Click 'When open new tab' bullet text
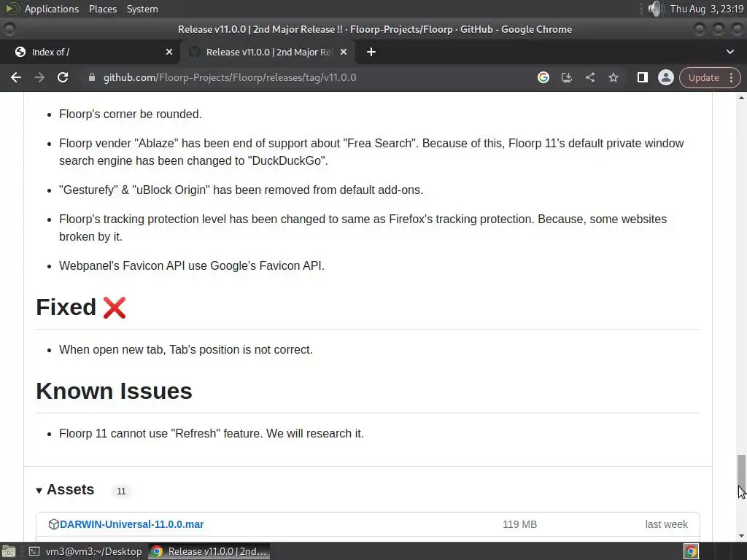747x560 pixels. click(186, 349)
